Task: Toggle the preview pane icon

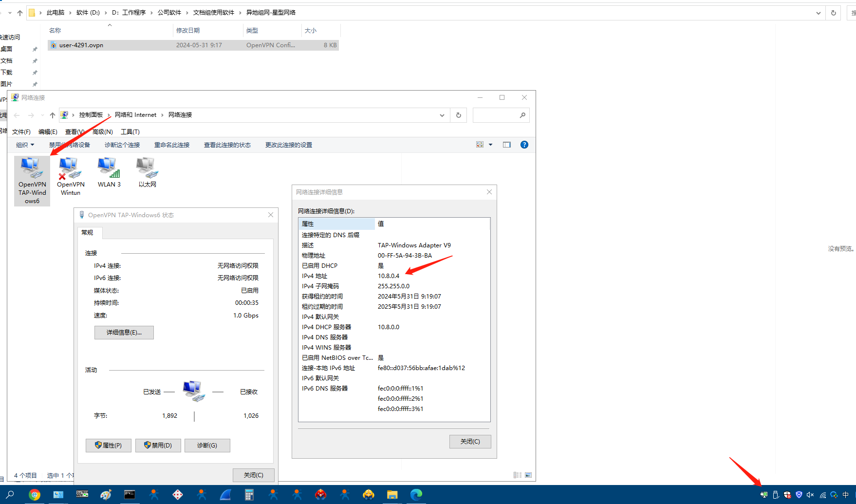Action: tap(506, 145)
